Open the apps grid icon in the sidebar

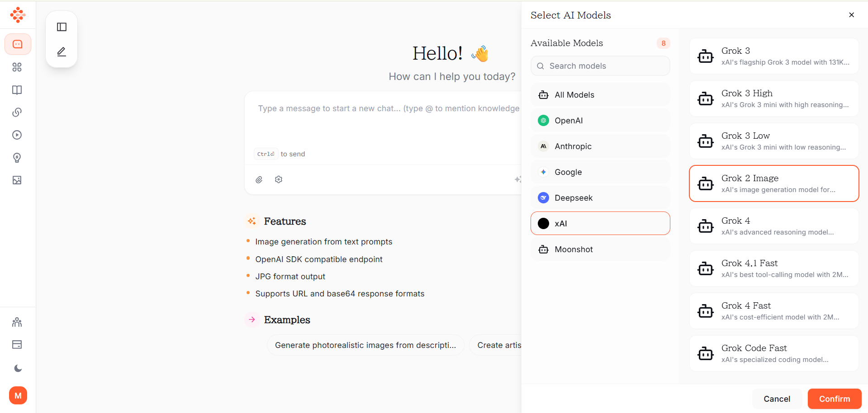[x=17, y=67]
